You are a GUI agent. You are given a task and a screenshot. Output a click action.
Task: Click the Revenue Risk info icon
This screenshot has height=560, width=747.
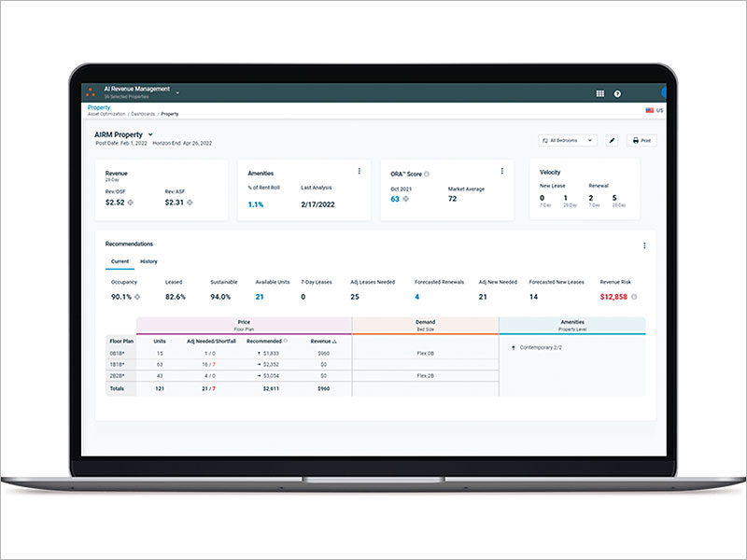coord(634,297)
